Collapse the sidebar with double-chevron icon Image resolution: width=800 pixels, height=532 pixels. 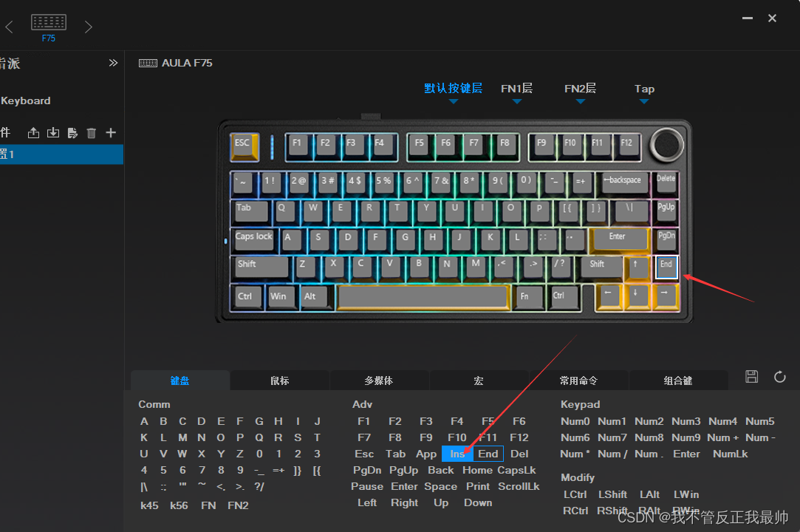113,63
